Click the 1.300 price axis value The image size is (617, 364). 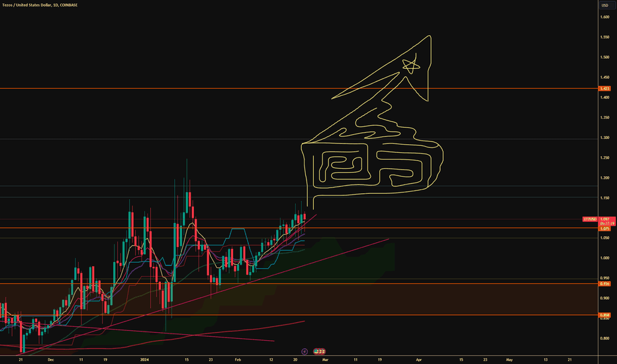click(x=604, y=138)
